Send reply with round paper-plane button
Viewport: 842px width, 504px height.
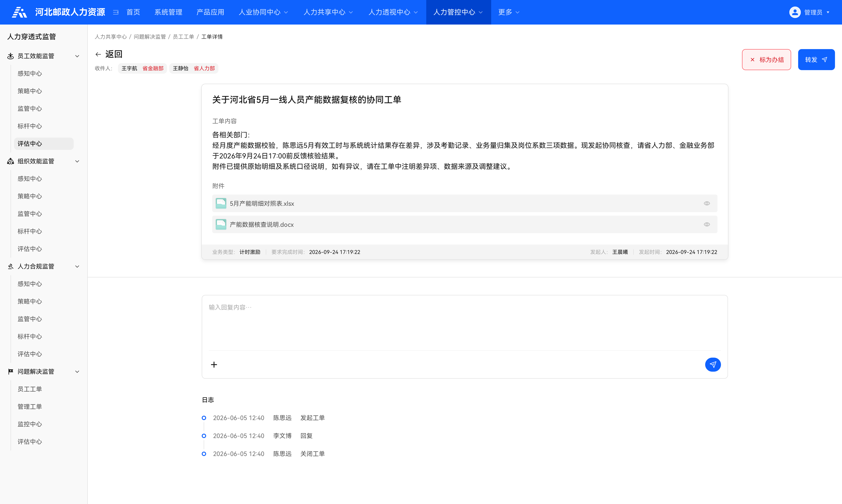(713, 364)
